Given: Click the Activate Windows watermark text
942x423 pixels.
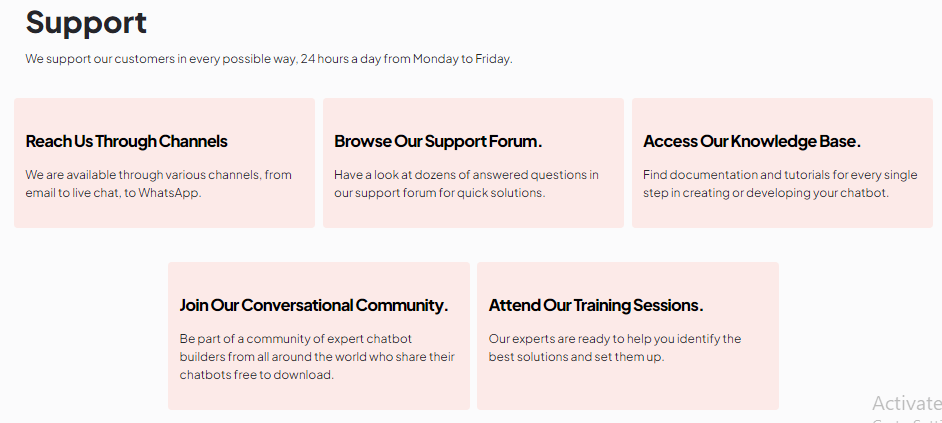Looking at the screenshot, I should point(907,403).
